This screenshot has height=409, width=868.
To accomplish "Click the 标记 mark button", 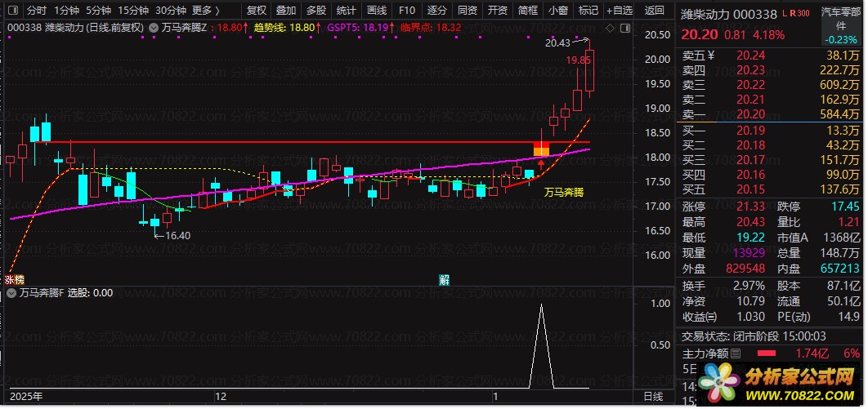I will (x=588, y=11).
